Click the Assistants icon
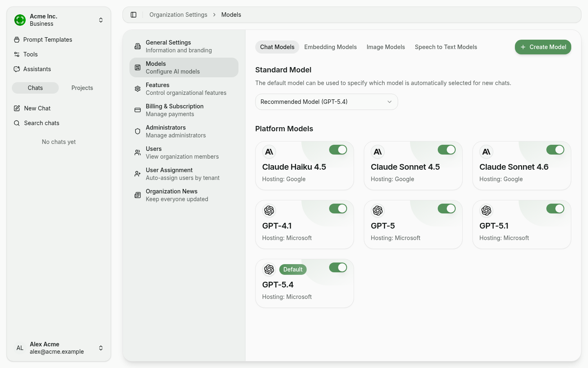 pos(17,69)
